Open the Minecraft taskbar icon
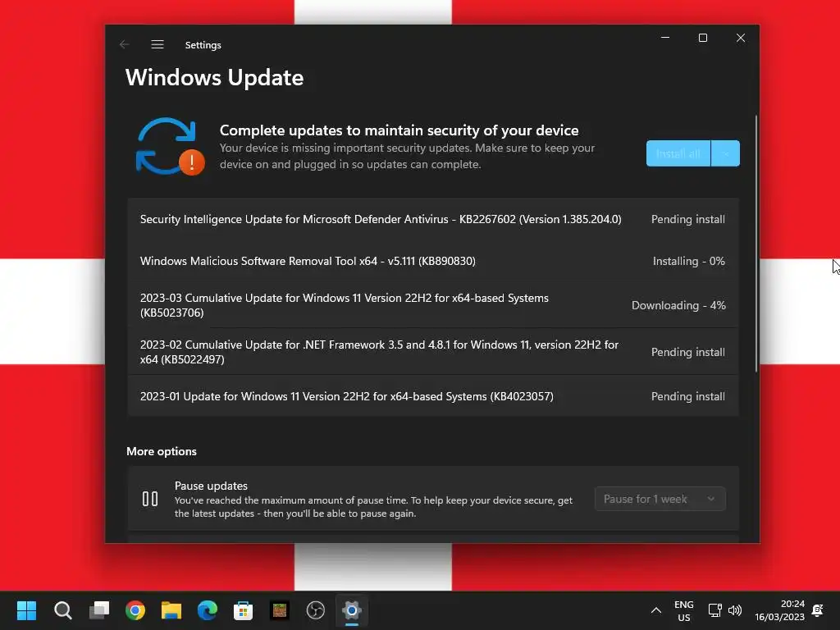Image resolution: width=840 pixels, height=630 pixels. pyautogui.click(x=280, y=610)
